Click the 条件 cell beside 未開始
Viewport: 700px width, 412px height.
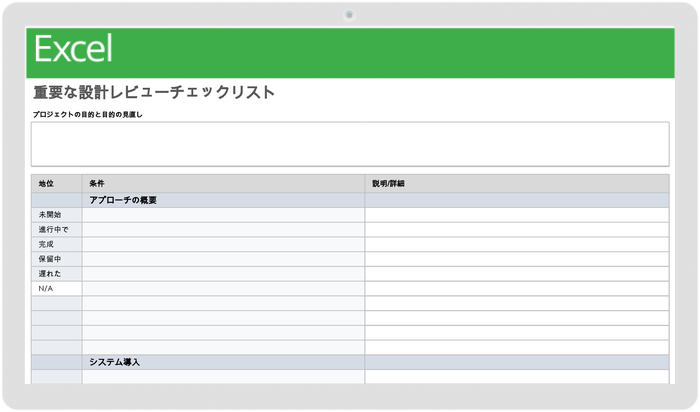click(223, 215)
